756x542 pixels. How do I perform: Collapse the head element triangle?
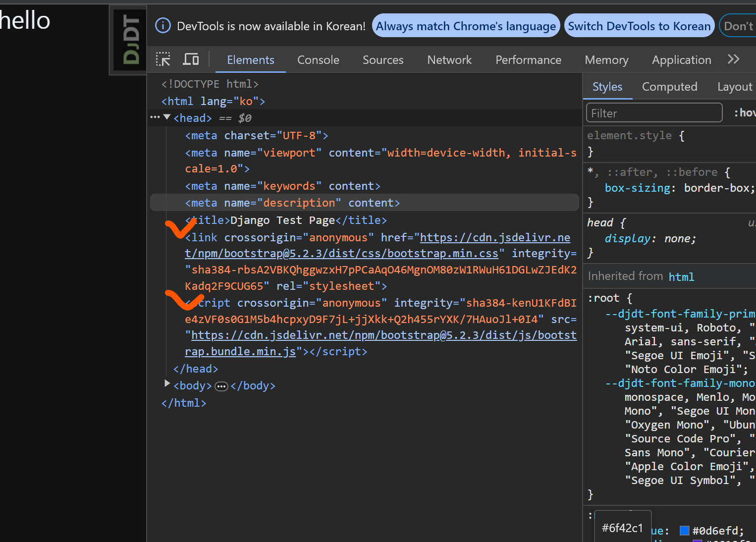167,117
